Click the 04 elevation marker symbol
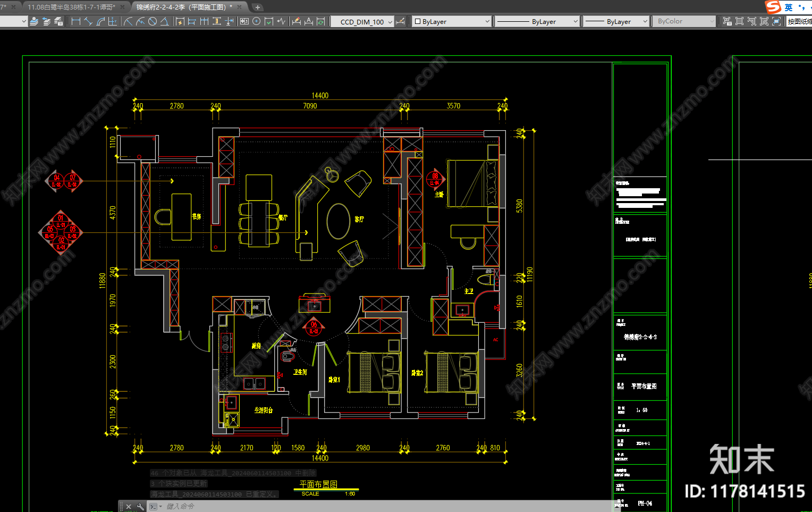812x512 pixels. point(56,181)
